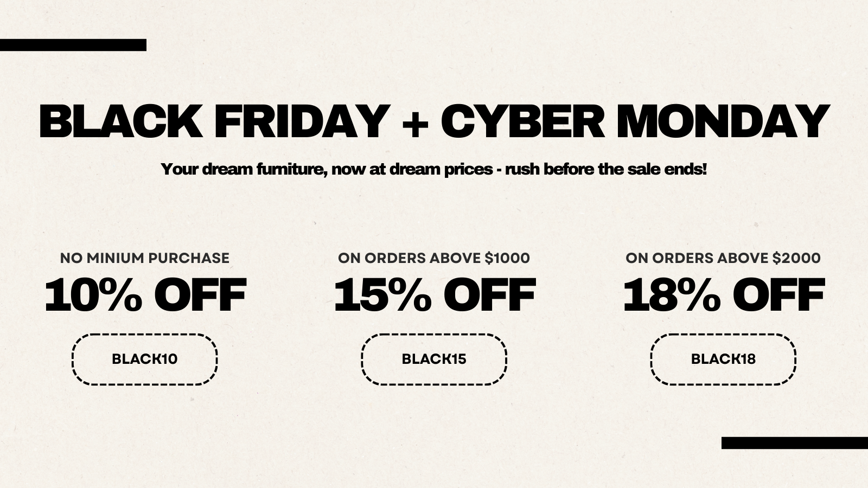Click the BLACK18 coupon code box
The height and width of the screenshot is (488, 868).
tap(723, 359)
